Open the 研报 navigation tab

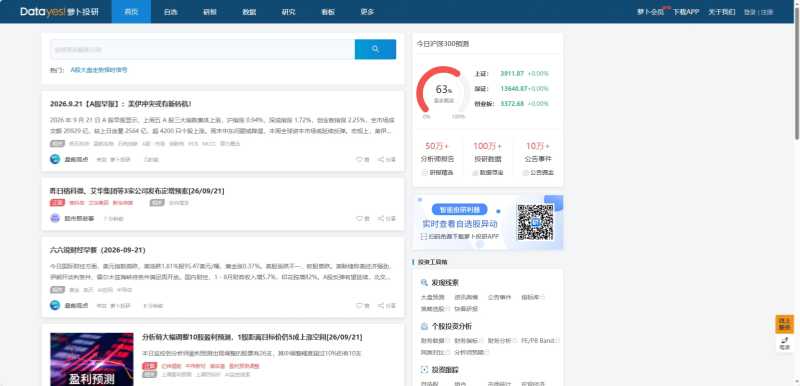coord(210,12)
